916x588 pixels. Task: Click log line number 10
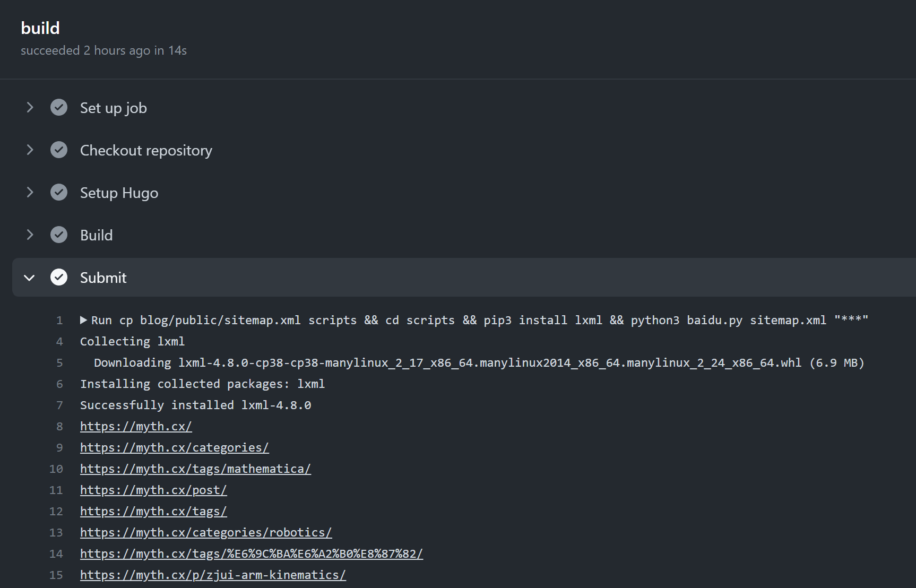point(56,469)
